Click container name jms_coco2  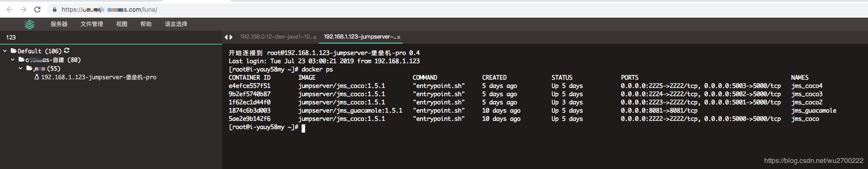806,102
